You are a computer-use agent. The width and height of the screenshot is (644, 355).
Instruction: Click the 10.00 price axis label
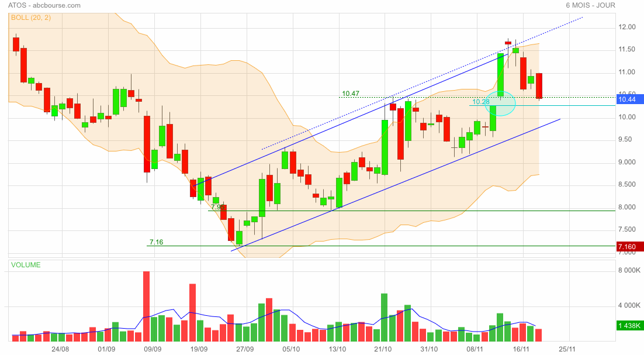(x=627, y=117)
